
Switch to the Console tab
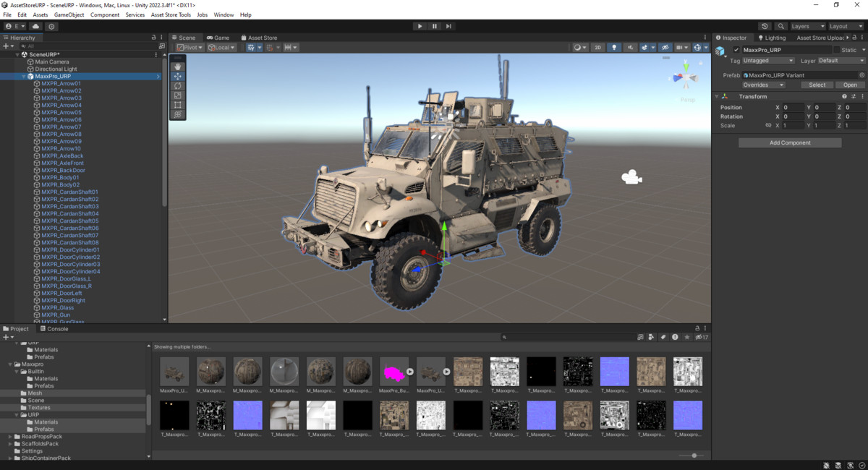[x=54, y=329]
